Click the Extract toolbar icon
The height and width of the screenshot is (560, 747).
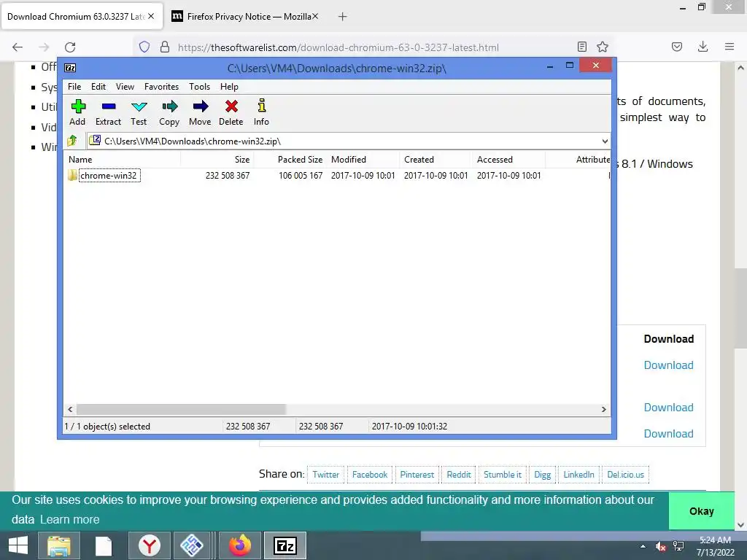click(x=109, y=106)
